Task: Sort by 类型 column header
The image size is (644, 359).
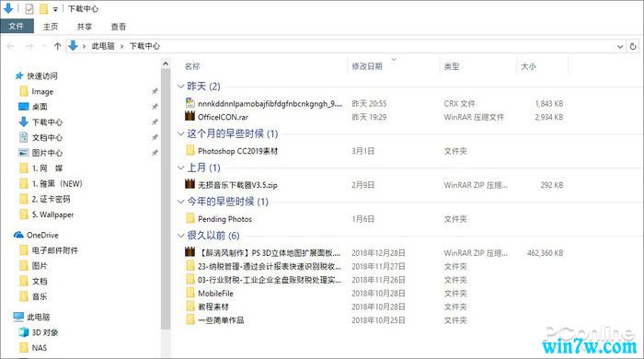Action: [452, 66]
